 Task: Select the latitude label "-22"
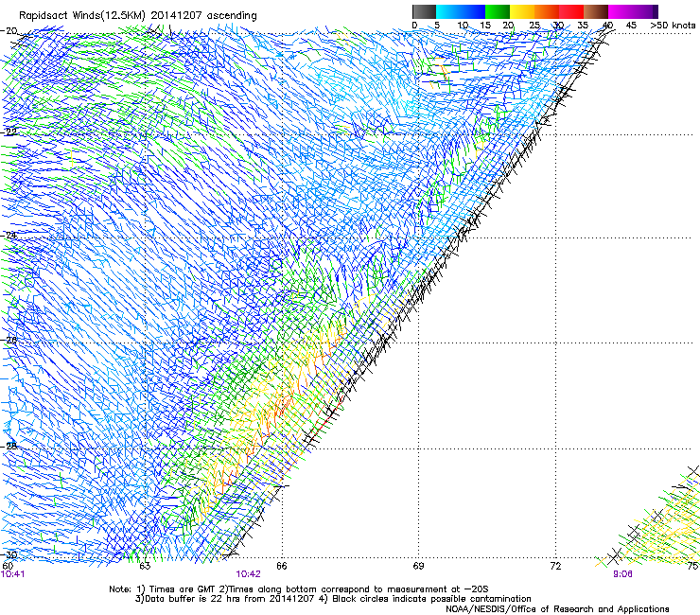tap(9, 132)
